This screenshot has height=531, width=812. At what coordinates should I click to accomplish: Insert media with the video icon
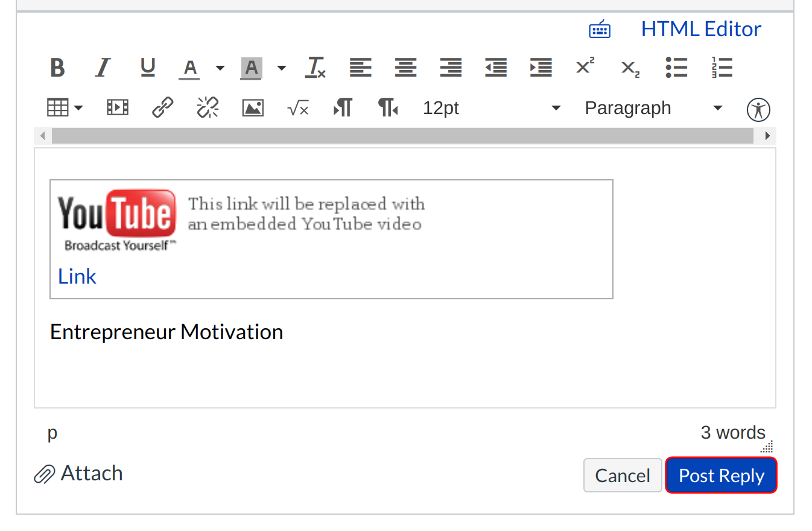click(117, 109)
